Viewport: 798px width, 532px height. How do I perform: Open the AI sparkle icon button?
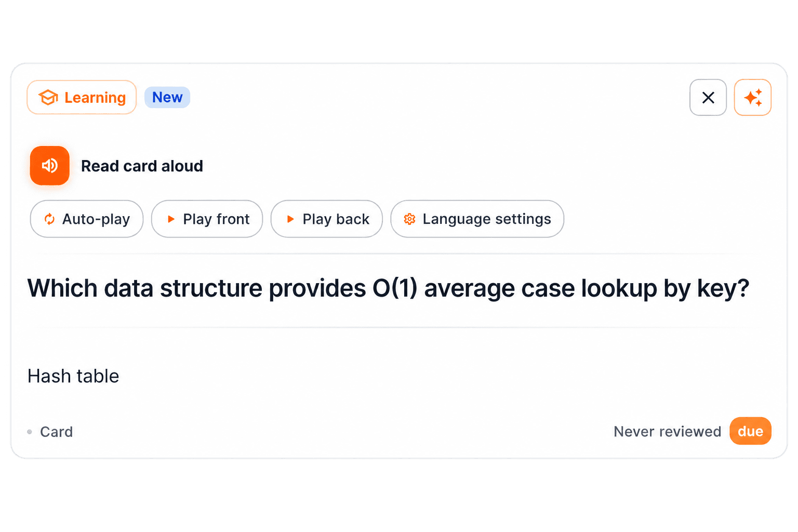pos(752,97)
